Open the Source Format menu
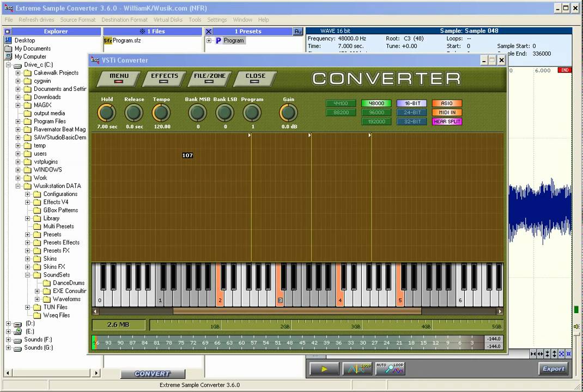 tap(78, 20)
